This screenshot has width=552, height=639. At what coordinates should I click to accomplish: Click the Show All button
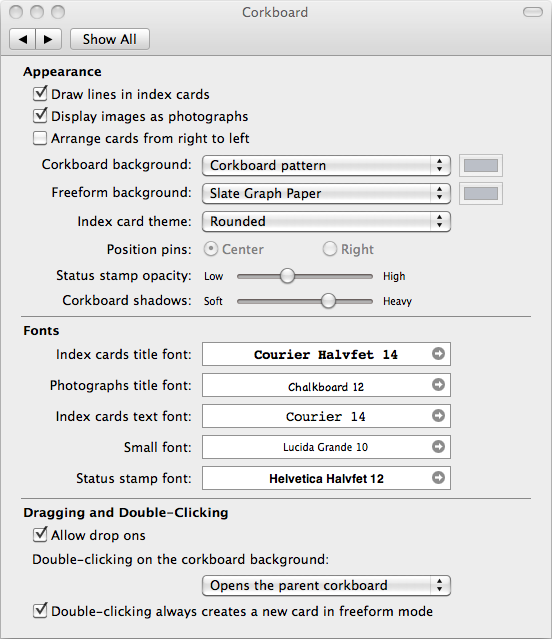110,39
